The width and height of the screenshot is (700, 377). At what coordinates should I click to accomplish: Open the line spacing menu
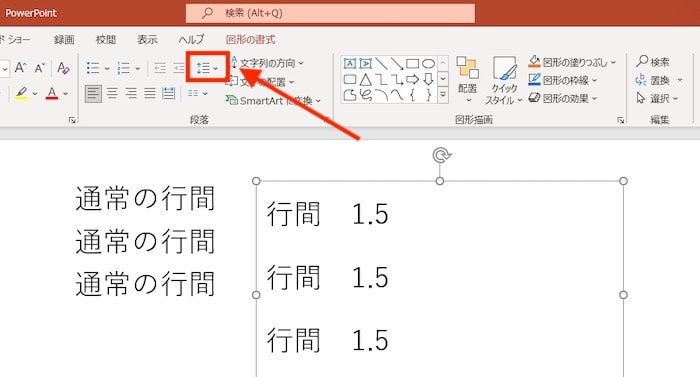coord(207,68)
